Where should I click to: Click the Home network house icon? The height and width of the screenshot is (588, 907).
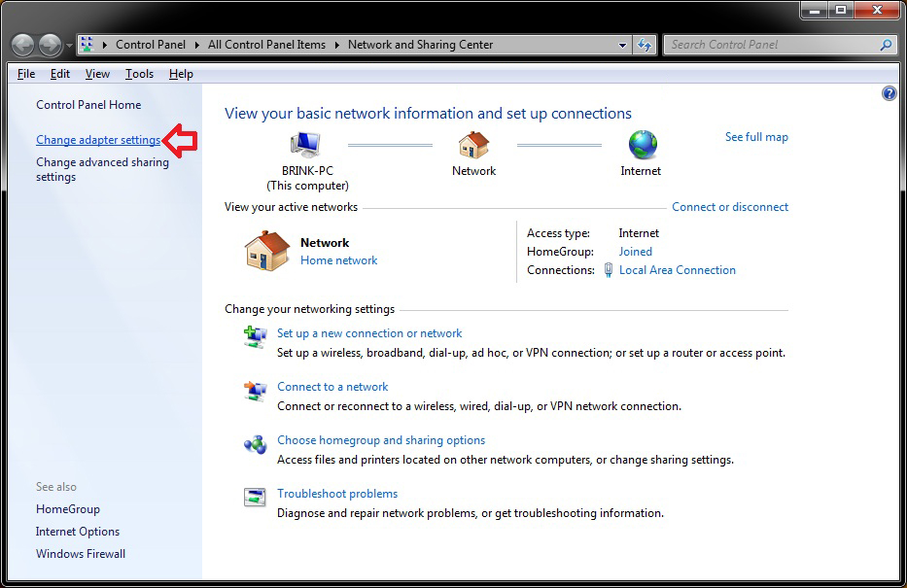[x=266, y=251]
